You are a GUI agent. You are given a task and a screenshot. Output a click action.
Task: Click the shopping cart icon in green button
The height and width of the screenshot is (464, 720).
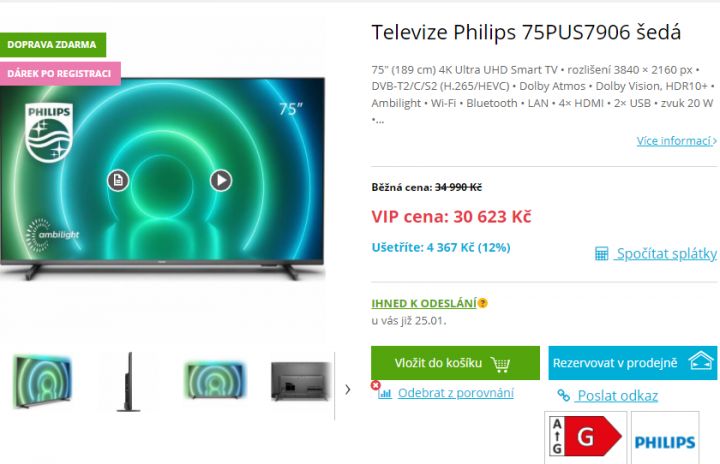[500, 364]
